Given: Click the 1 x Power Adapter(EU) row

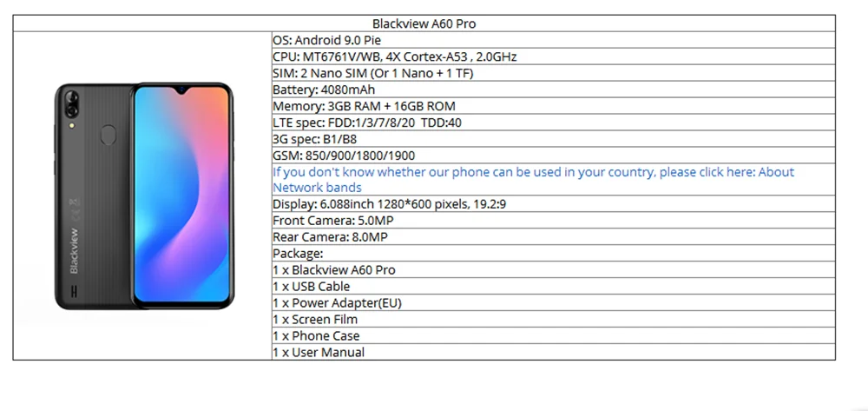Looking at the screenshot, I should (x=554, y=302).
